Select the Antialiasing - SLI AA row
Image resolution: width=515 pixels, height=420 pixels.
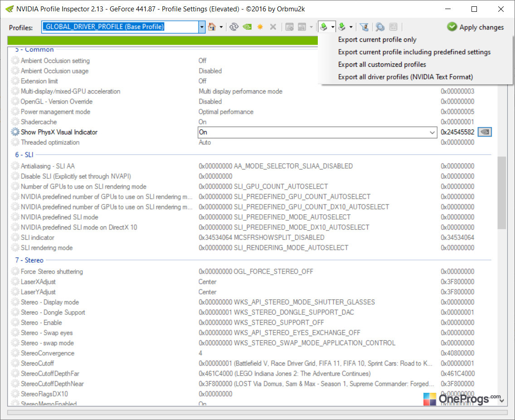point(252,166)
